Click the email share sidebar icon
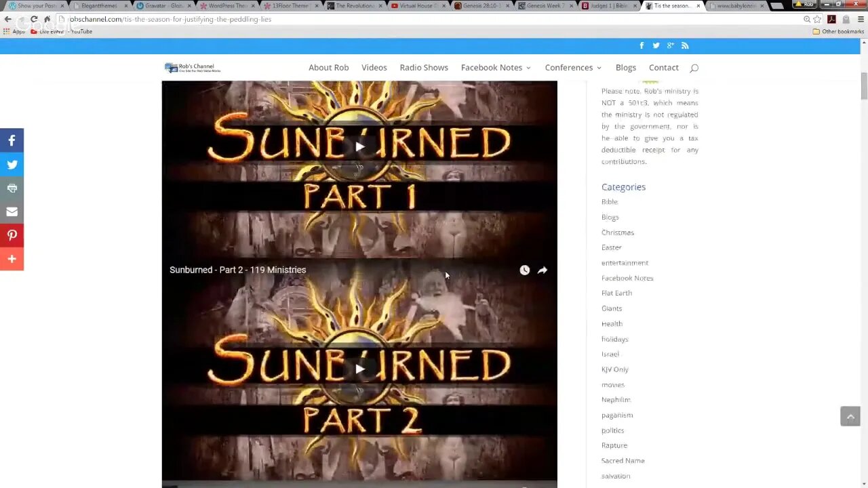This screenshot has width=868, height=488. tap(12, 211)
